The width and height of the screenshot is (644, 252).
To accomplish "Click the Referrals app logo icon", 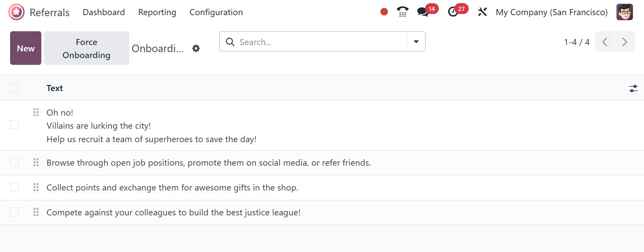I will (16, 12).
